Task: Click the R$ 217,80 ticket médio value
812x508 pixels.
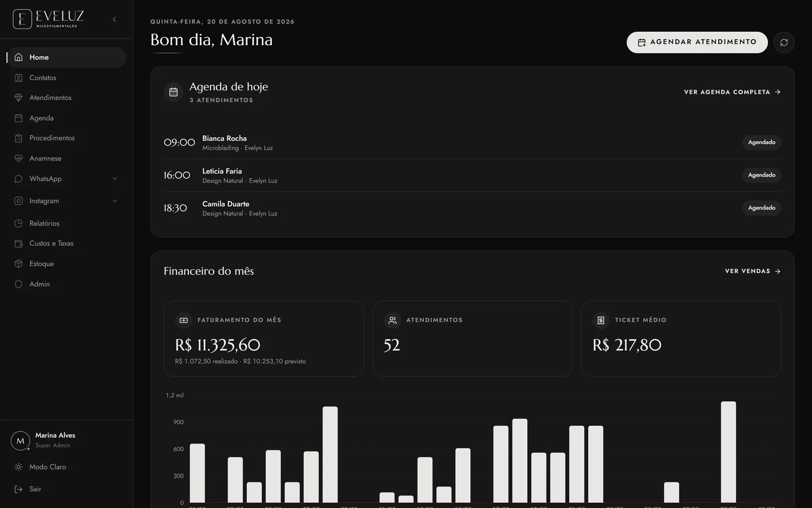Action: click(x=627, y=345)
